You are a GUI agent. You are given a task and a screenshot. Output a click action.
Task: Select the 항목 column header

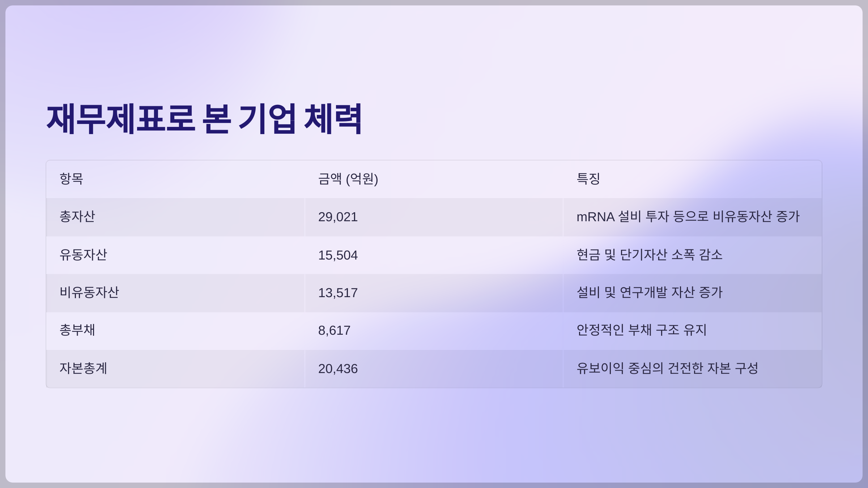click(72, 179)
